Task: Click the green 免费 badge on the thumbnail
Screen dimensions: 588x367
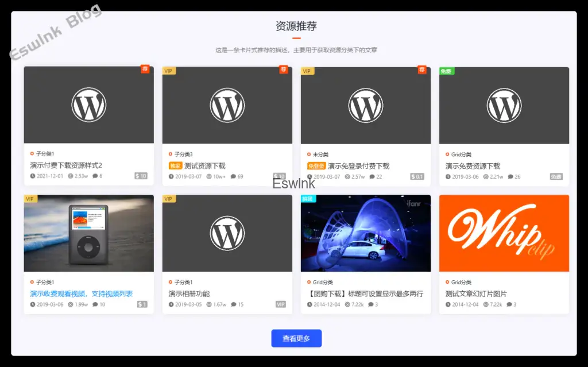Action: pyautogui.click(x=446, y=71)
